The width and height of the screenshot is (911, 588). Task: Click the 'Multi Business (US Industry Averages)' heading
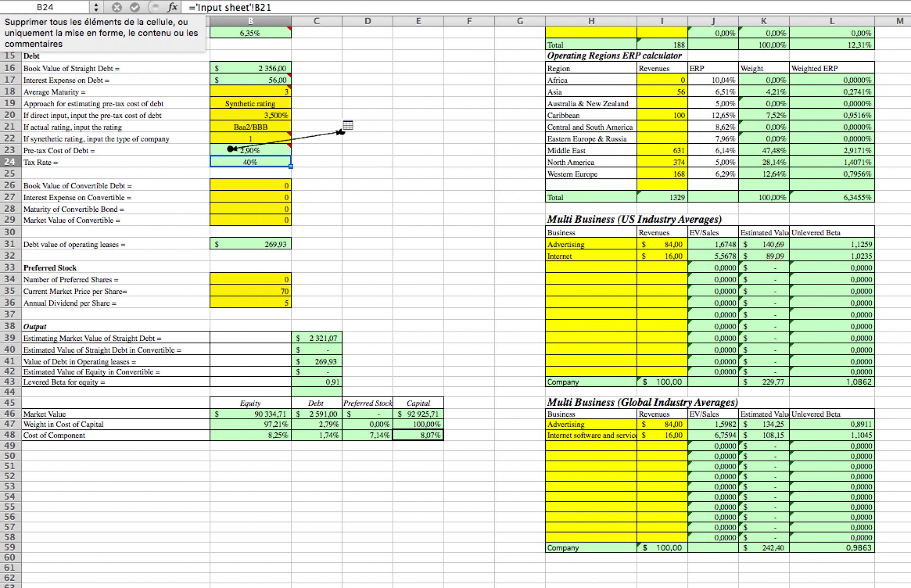click(x=634, y=219)
